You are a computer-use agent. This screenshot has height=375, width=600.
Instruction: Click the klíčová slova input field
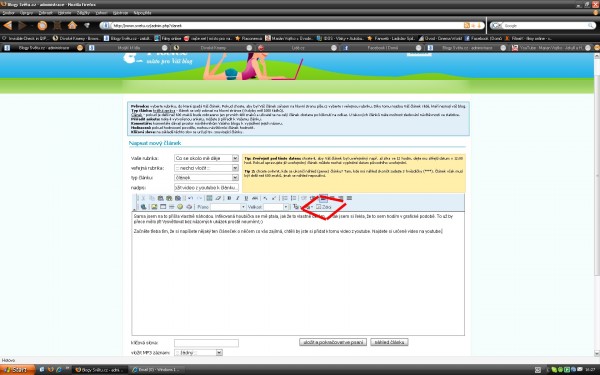[x=206, y=343]
